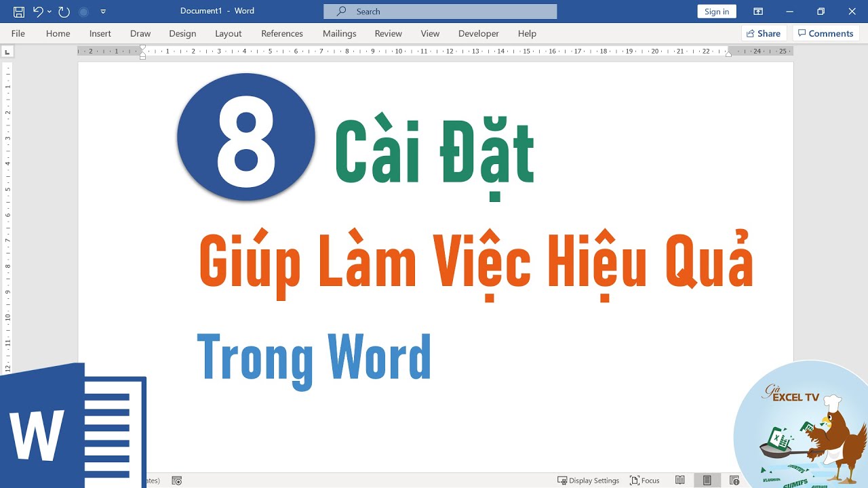Click the Save icon in Quick Access Toolbar

coord(19,12)
